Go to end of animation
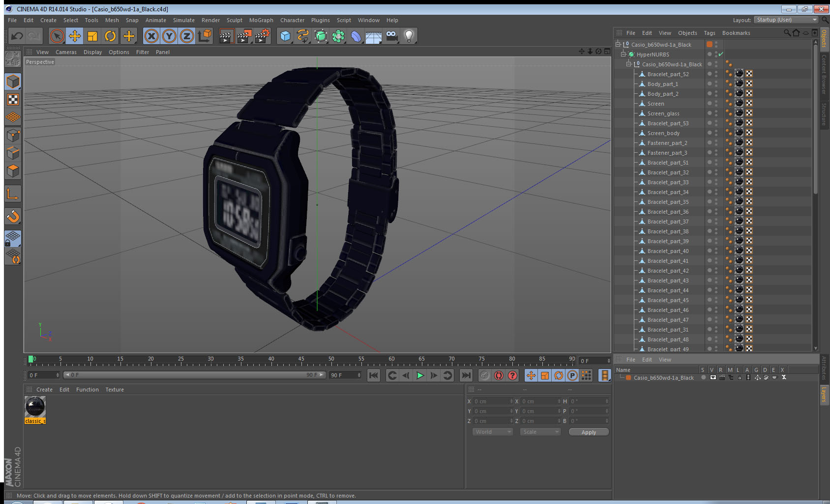The width and height of the screenshot is (830, 504). tap(466, 375)
